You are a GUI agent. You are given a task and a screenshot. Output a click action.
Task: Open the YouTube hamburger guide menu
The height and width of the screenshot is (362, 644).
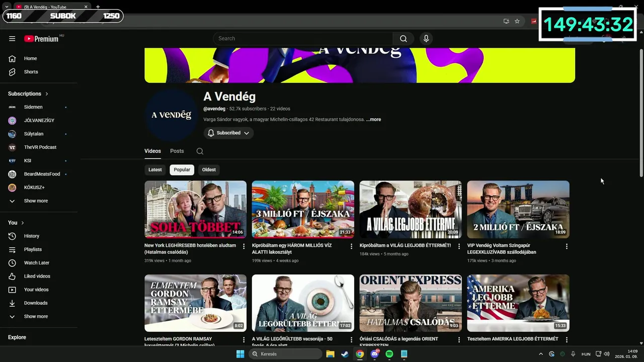coord(12,39)
